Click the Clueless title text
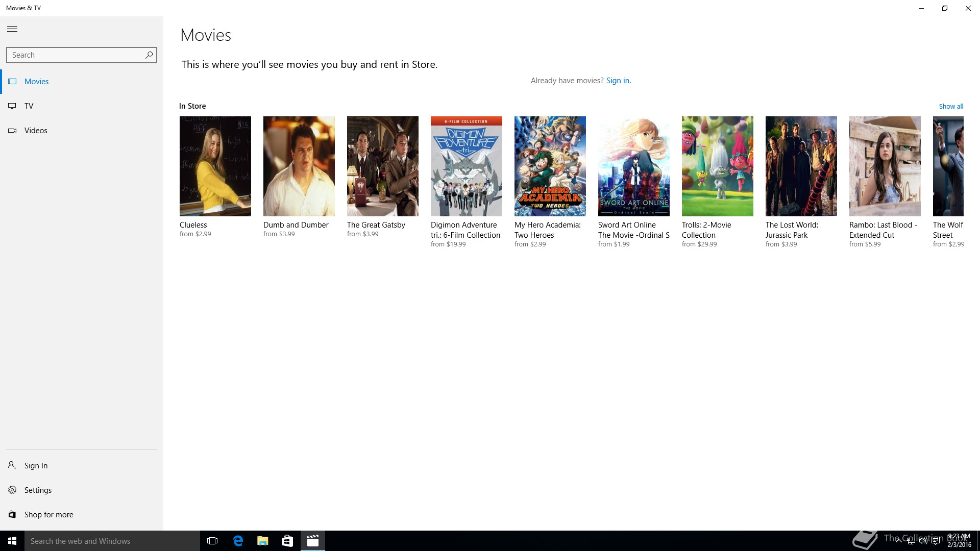The image size is (980, 551). (x=193, y=224)
